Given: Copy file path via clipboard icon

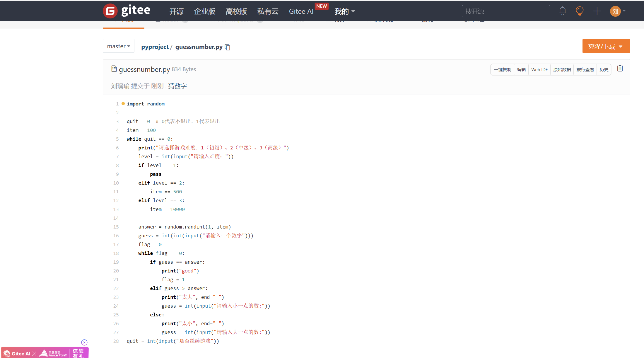Looking at the screenshot, I should 228,47.
